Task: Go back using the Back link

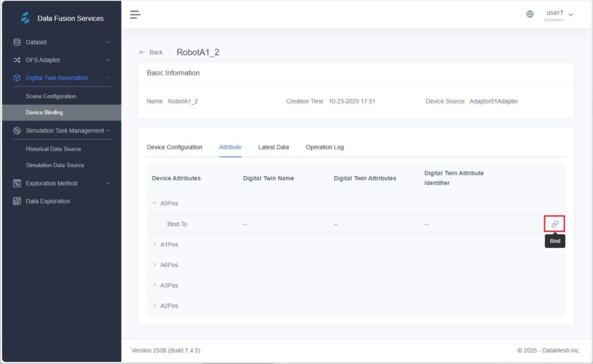Action: coord(151,52)
